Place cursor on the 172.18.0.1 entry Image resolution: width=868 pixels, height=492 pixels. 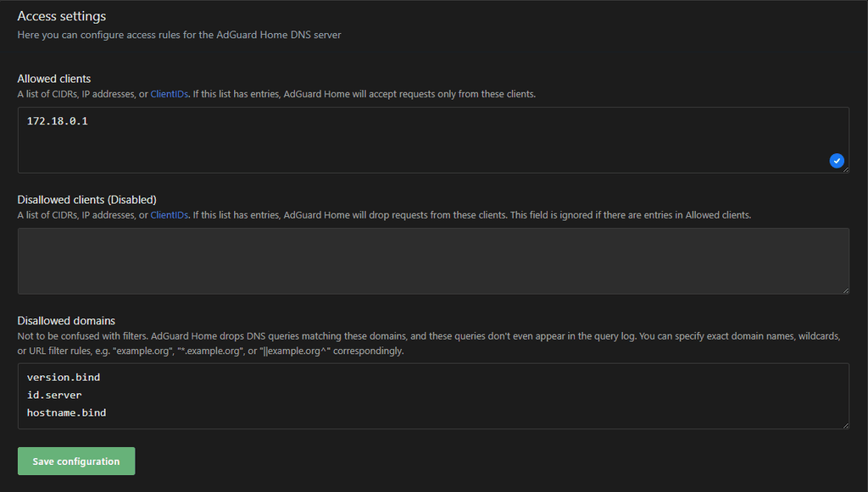click(58, 122)
